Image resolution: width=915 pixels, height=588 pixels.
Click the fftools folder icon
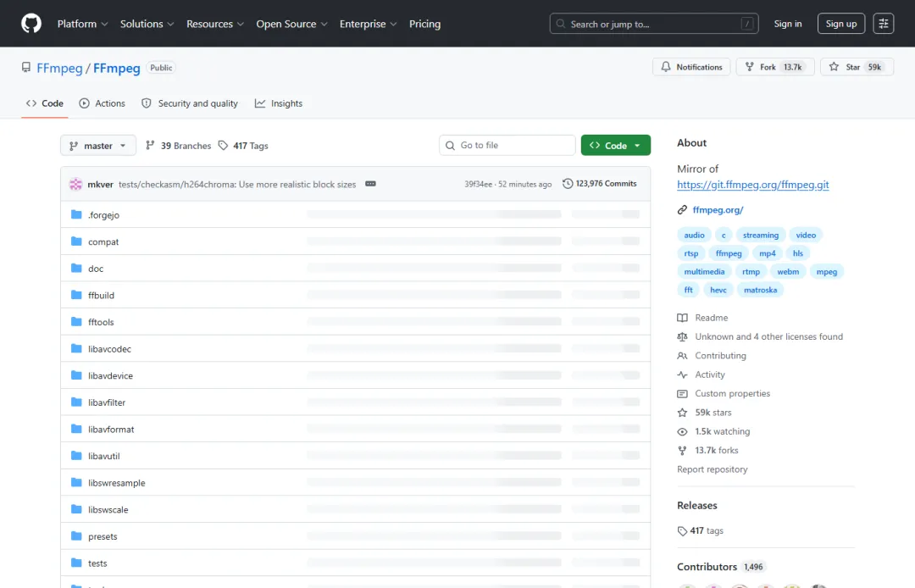(76, 322)
